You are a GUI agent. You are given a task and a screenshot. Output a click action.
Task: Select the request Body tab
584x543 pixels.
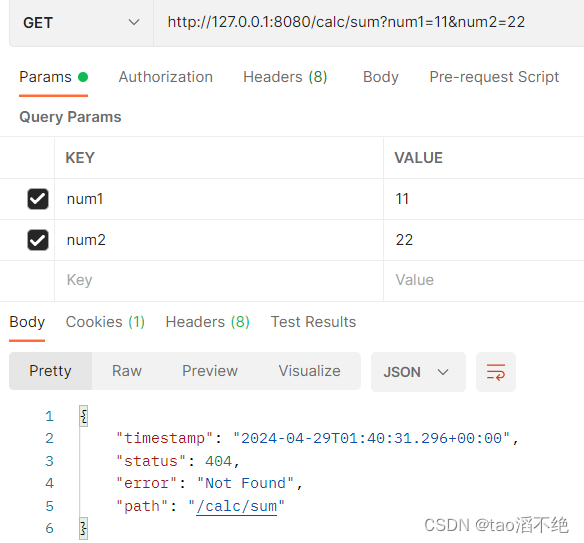click(x=381, y=77)
